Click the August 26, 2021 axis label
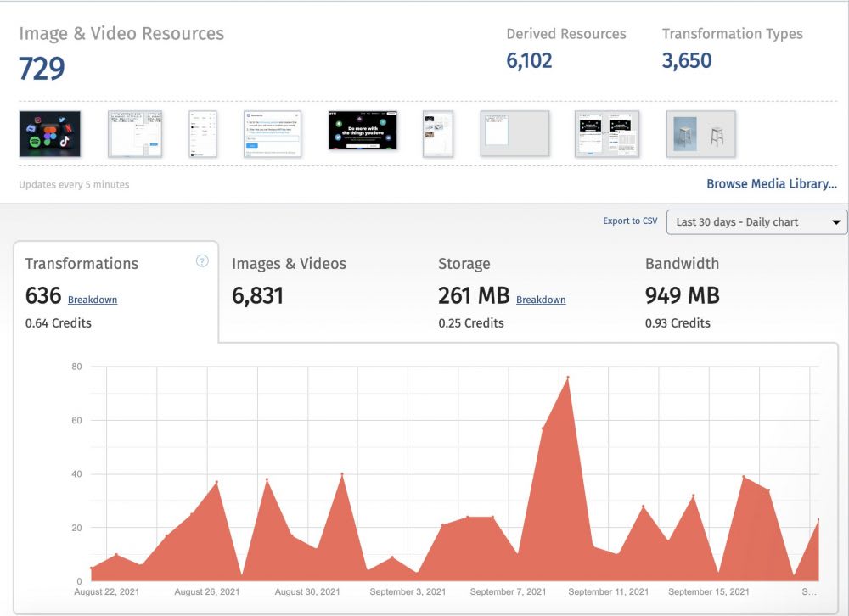The image size is (849, 616). coord(207,591)
